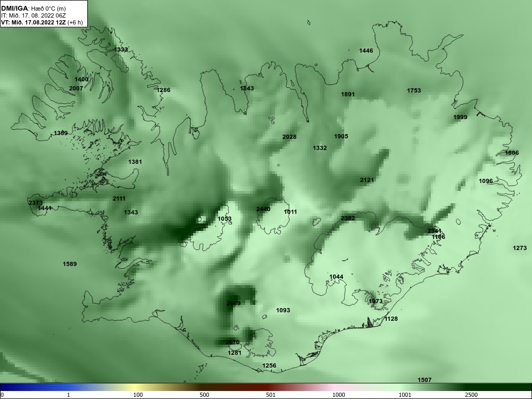532x399 pixels.
Task: Click the map value 2028
Action: (x=289, y=137)
